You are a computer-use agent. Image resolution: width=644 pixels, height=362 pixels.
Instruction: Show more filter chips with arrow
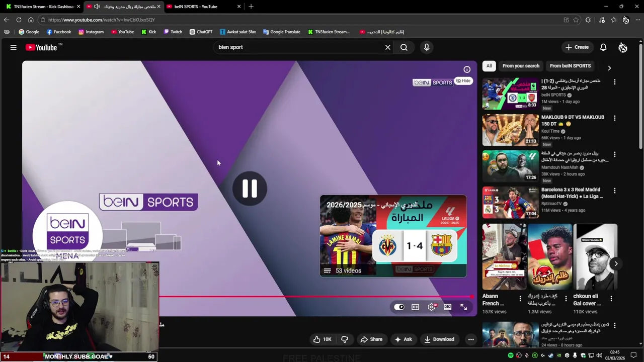coord(609,68)
